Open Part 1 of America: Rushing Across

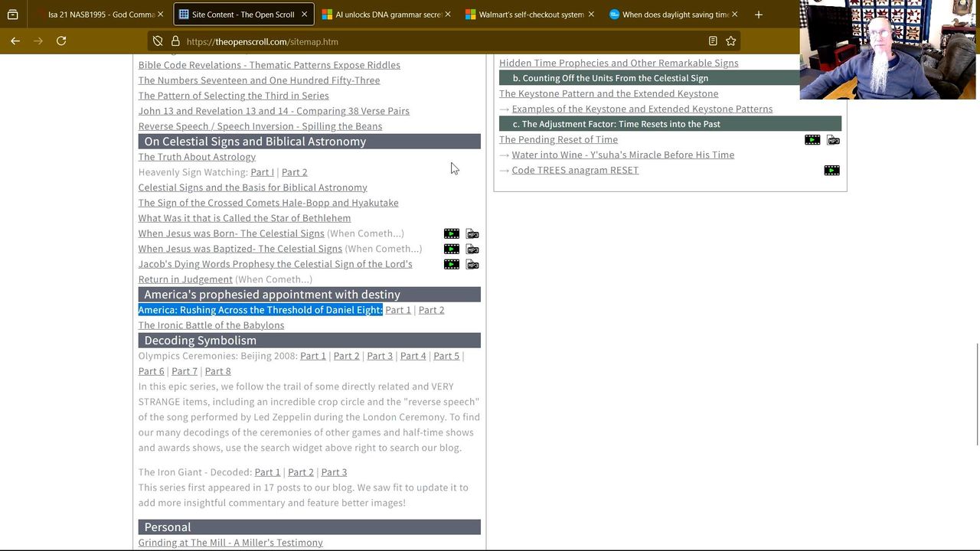pos(397,310)
